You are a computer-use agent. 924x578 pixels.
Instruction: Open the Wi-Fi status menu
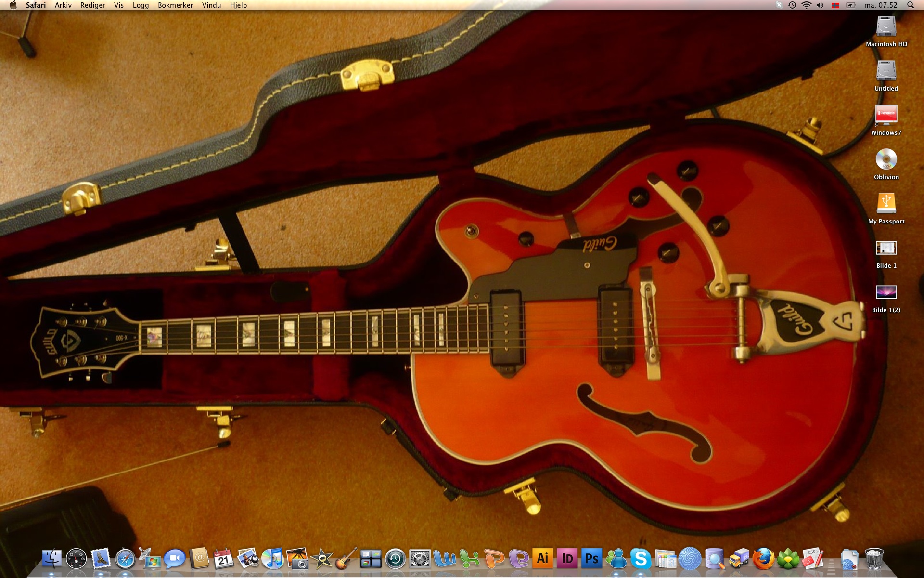[807, 5]
